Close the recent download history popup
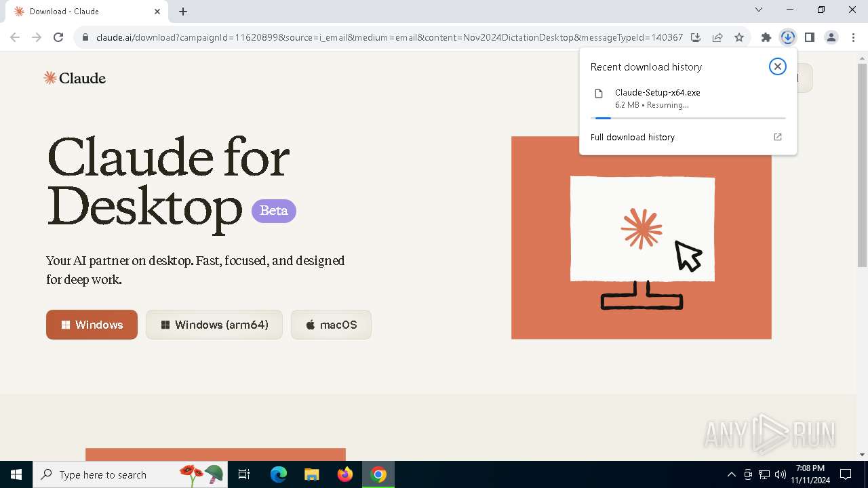868x488 pixels. (x=777, y=66)
